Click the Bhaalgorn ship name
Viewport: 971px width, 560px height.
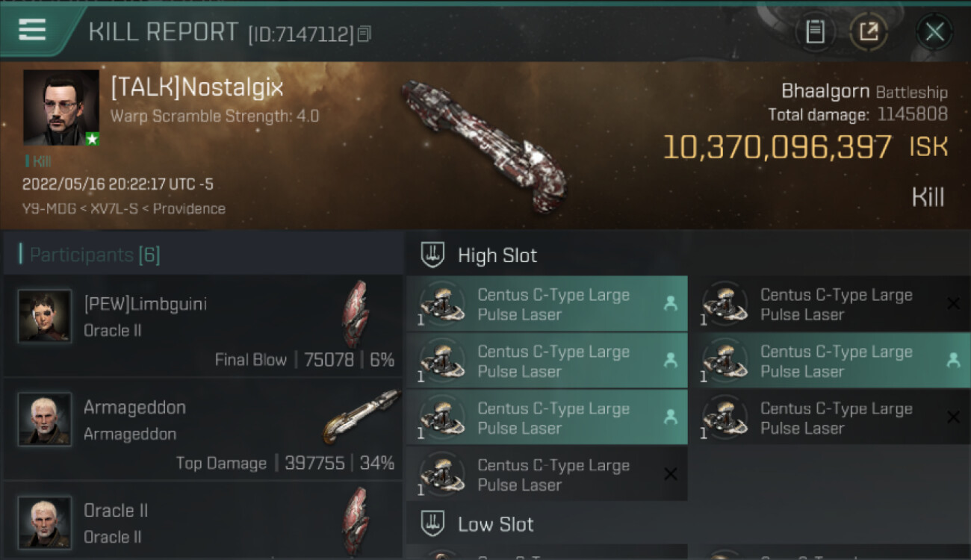point(825,92)
